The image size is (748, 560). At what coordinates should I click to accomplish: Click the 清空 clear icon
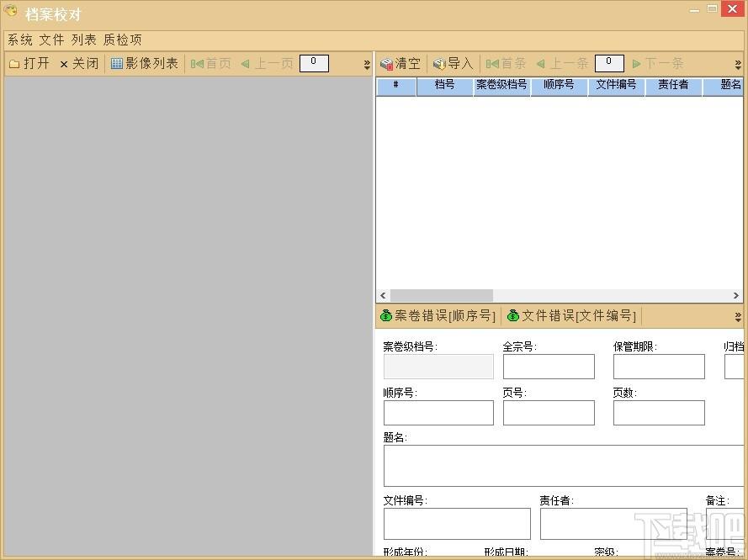[x=386, y=64]
